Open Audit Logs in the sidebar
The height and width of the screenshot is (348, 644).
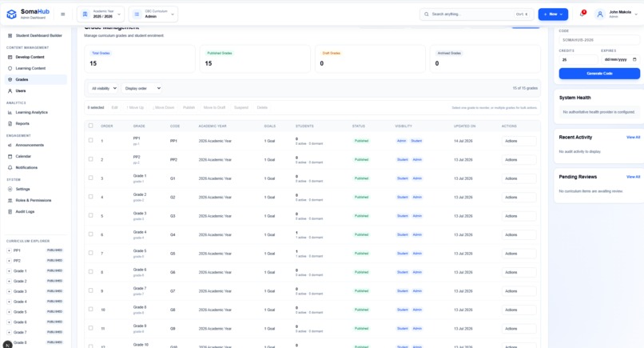coord(36,211)
